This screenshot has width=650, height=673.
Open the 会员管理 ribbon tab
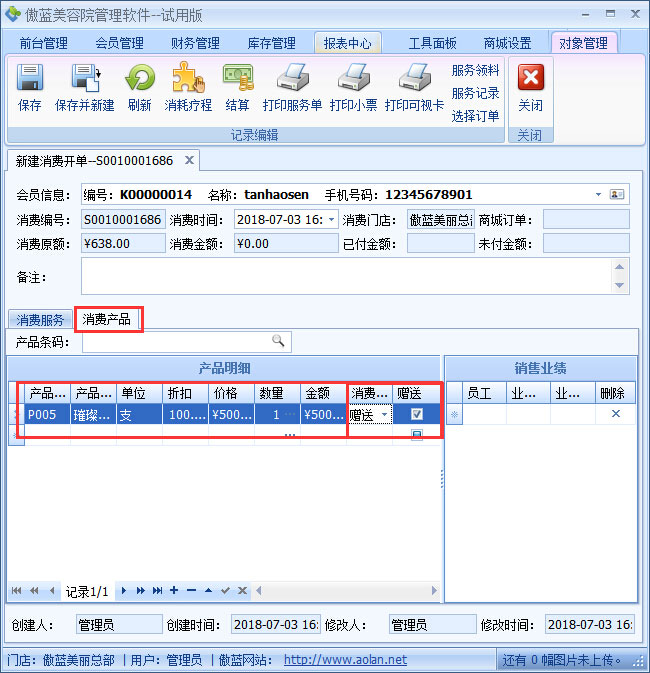click(x=119, y=43)
